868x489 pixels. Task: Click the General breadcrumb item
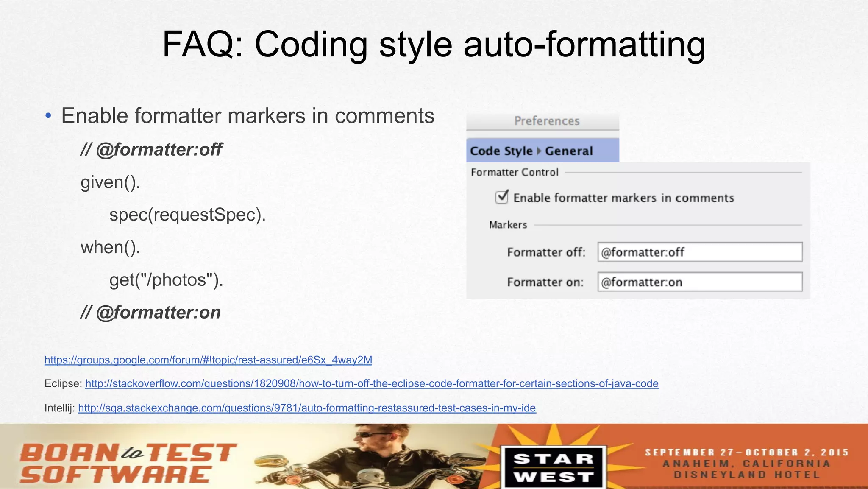click(568, 151)
